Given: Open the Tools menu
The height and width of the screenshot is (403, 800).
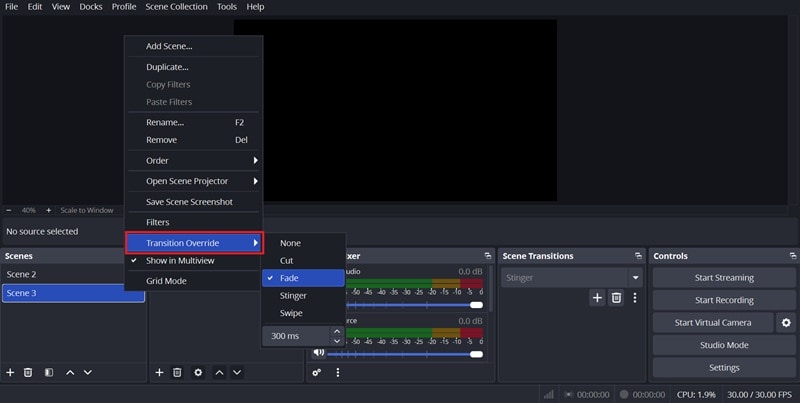Looking at the screenshot, I should click(x=227, y=7).
